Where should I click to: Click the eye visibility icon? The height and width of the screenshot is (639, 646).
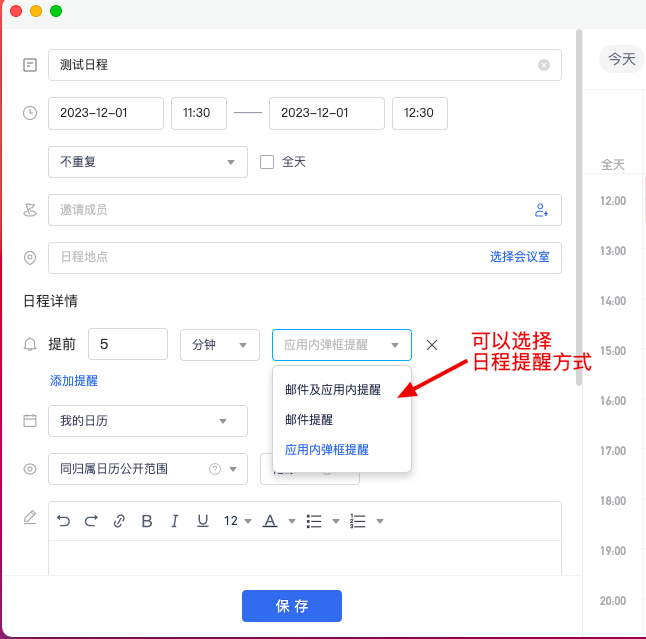(x=30, y=469)
